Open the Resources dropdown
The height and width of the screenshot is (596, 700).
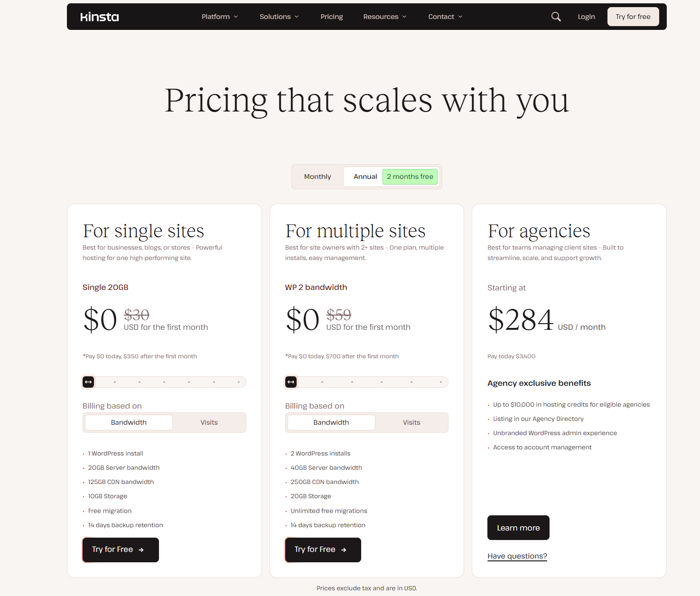[x=385, y=17]
